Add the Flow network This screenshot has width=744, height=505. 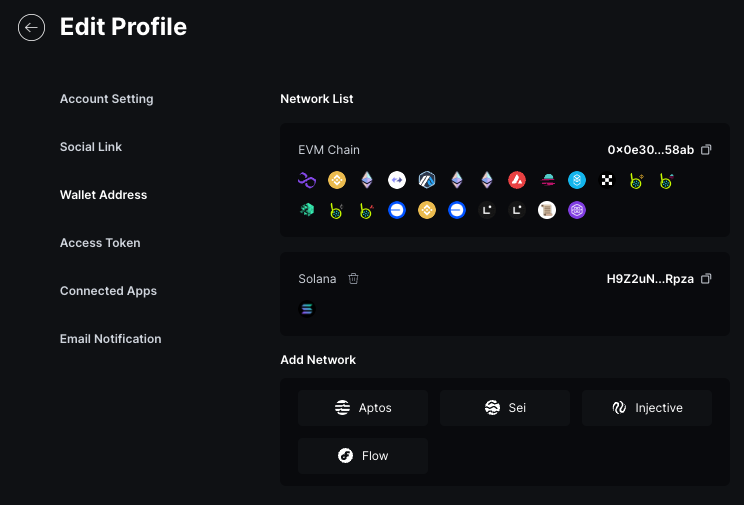pos(363,456)
